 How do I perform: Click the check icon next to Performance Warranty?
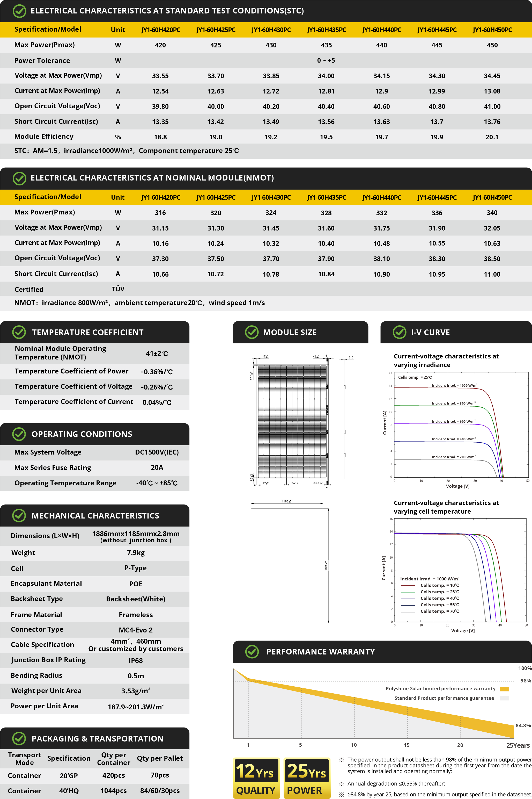point(252,652)
